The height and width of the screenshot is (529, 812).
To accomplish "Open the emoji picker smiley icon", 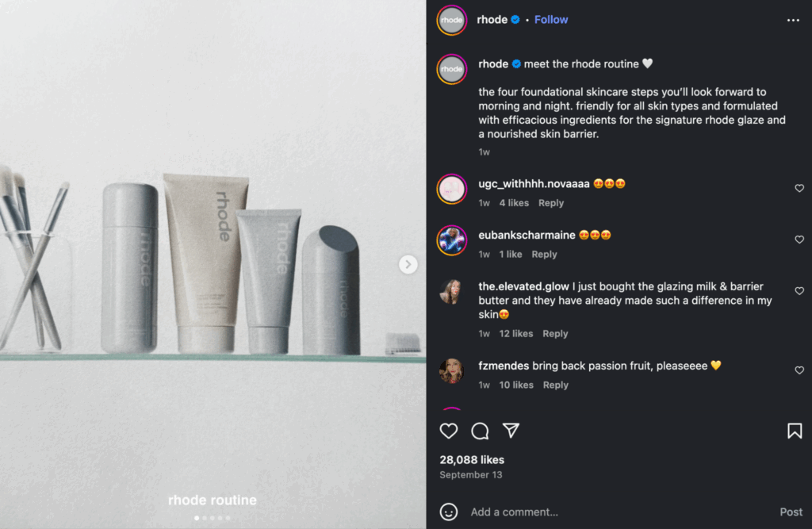I will click(x=449, y=512).
